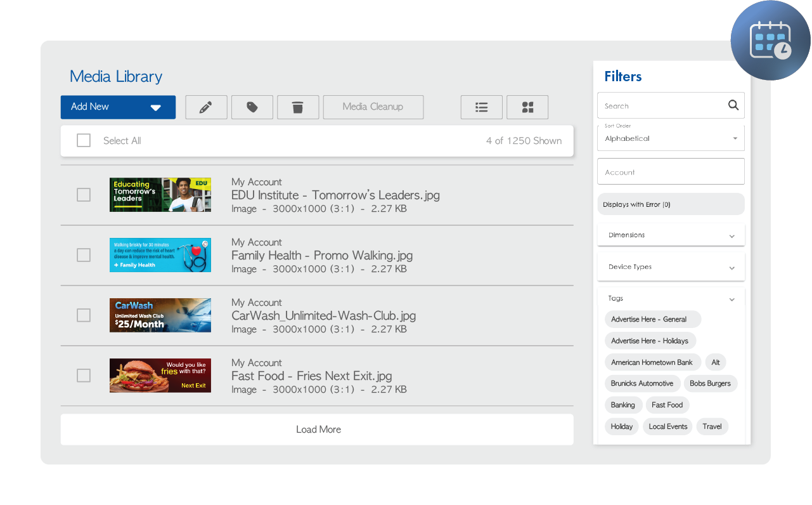Click the search magnifier icon
The width and height of the screenshot is (812, 505).
pos(733,105)
